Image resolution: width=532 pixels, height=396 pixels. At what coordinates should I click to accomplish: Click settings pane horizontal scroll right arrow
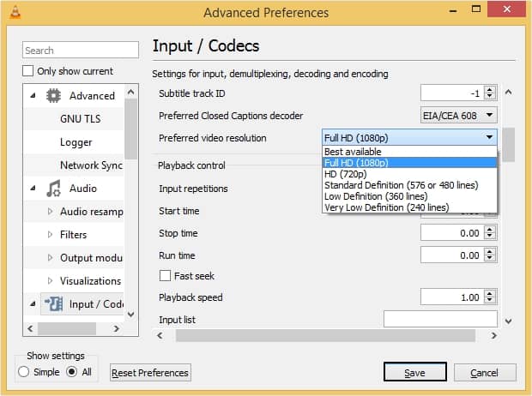493,336
